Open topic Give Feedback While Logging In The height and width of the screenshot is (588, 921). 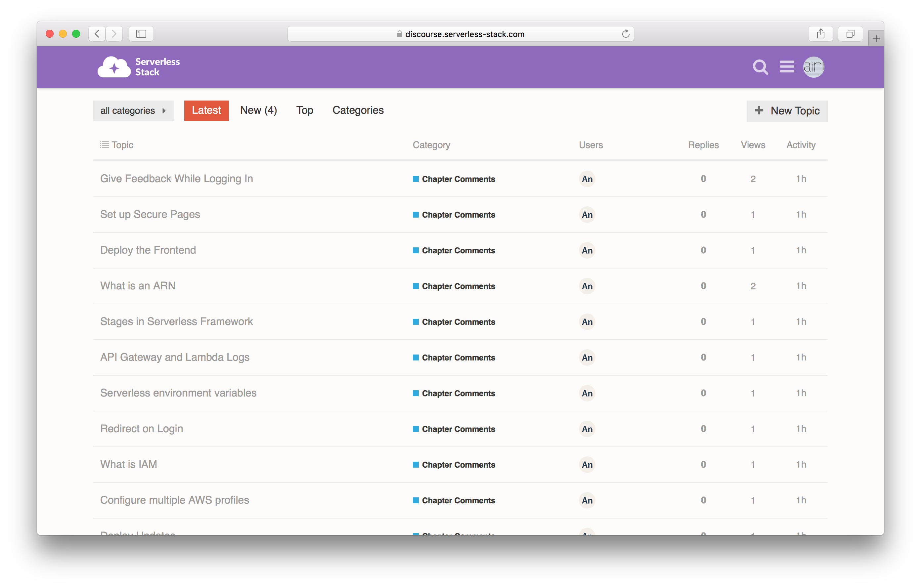click(176, 179)
